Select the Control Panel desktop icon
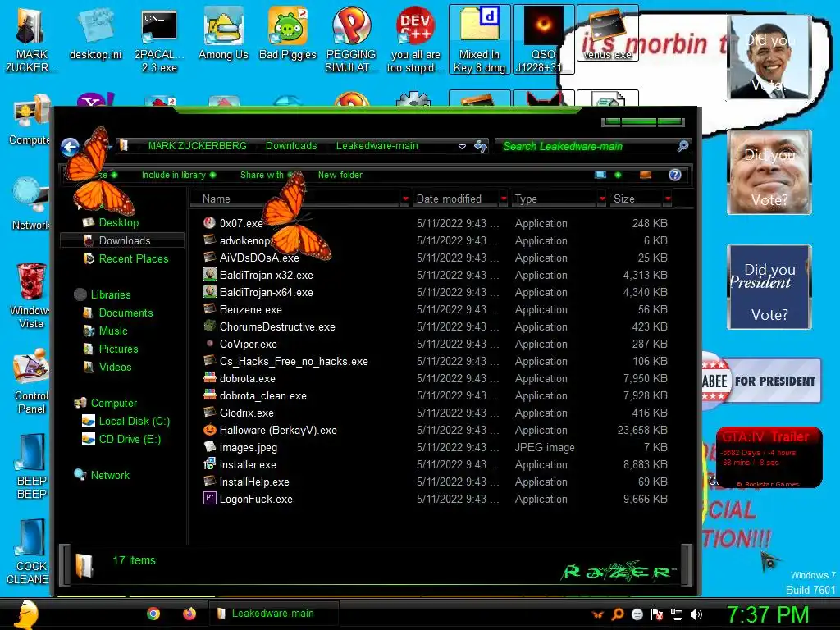The height and width of the screenshot is (630, 840). point(31,381)
